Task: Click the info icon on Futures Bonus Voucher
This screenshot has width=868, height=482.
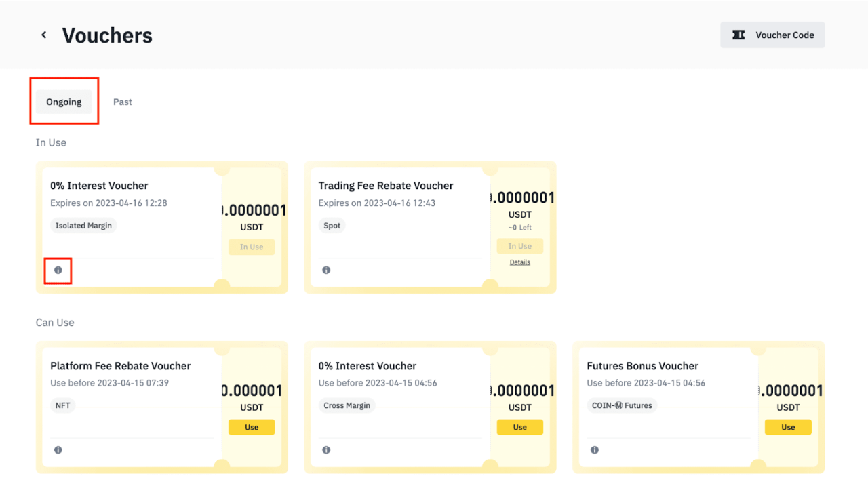Action: (595, 449)
